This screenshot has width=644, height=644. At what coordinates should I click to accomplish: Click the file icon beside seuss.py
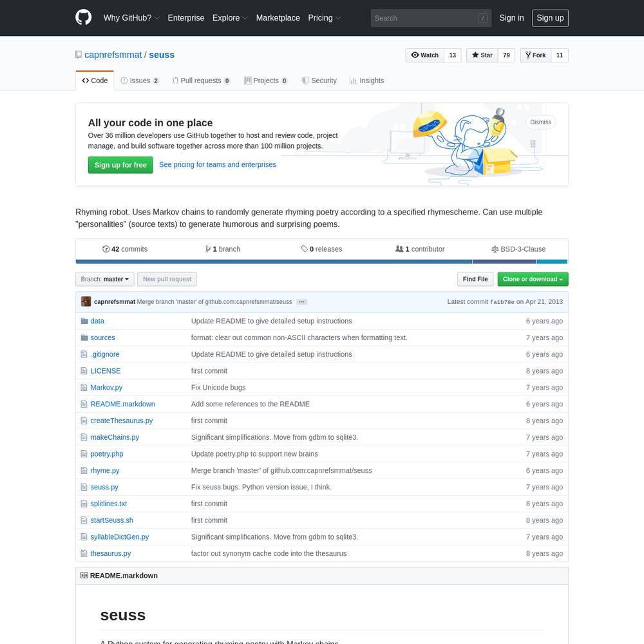(84, 487)
